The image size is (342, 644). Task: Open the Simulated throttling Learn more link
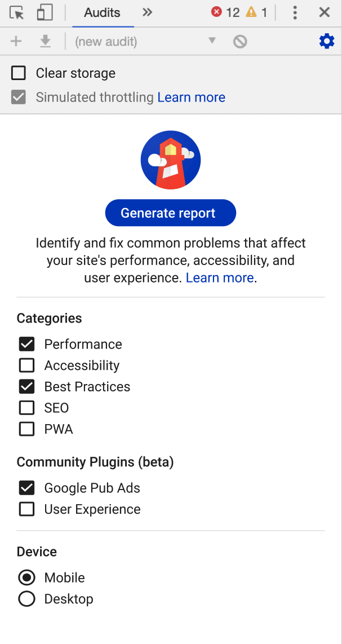191,97
